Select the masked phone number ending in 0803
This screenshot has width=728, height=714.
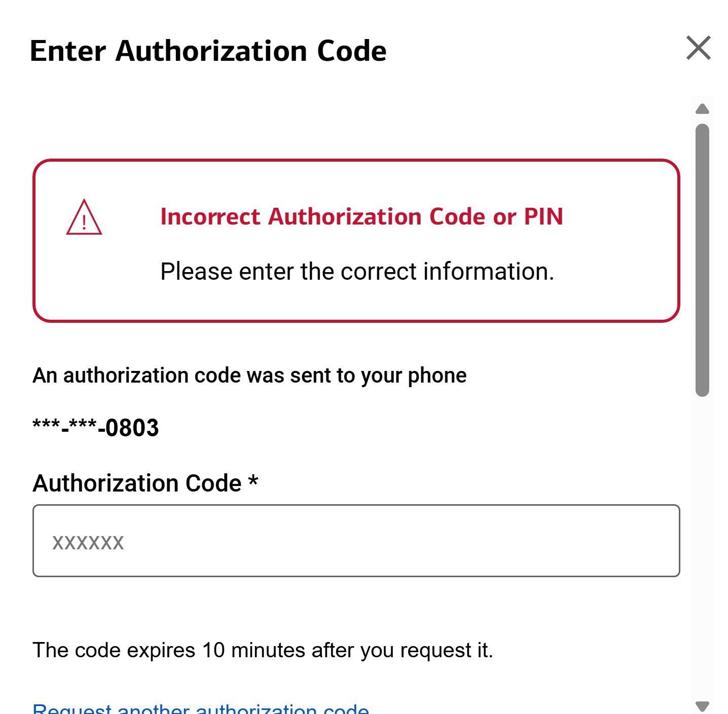pos(96,428)
